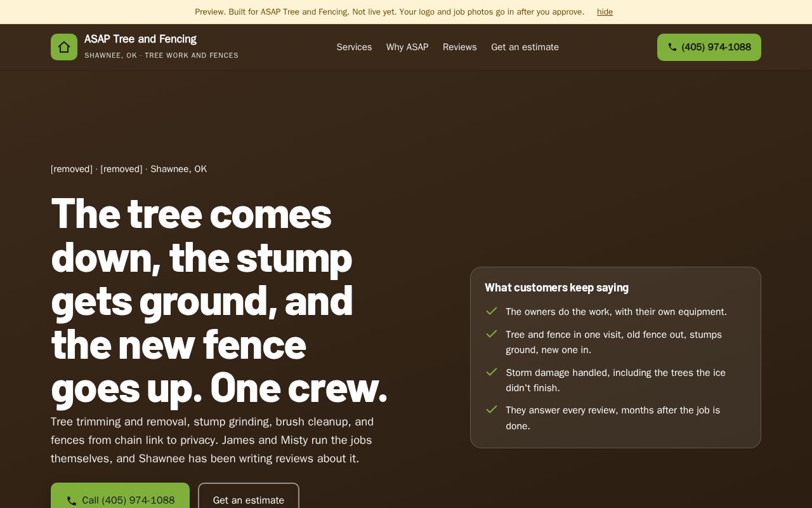Call using header (405) 974-1088 button
812x508 pixels.
point(709,47)
